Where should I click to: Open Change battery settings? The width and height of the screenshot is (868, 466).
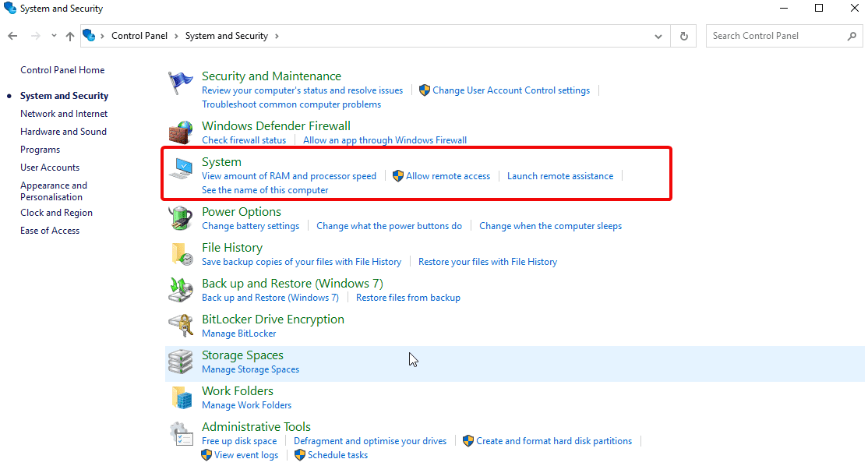click(x=250, y=225)
